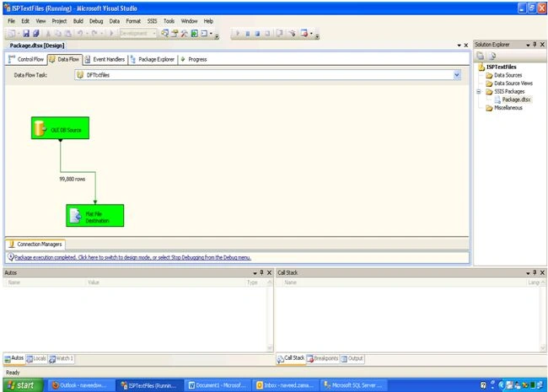This screenshot has width=548, height=392.
Task: Click the Save icon in the toolbar
Action: [x=26, y=33]
